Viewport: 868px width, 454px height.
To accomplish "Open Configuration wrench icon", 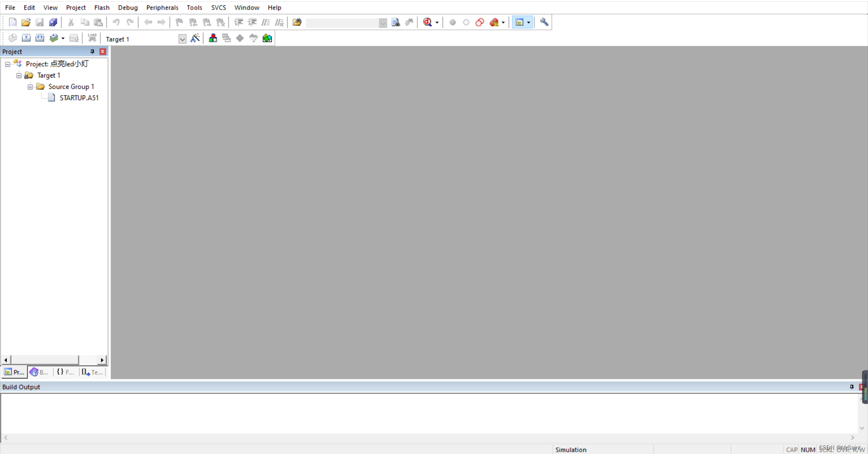I will [x=544, y=22].
